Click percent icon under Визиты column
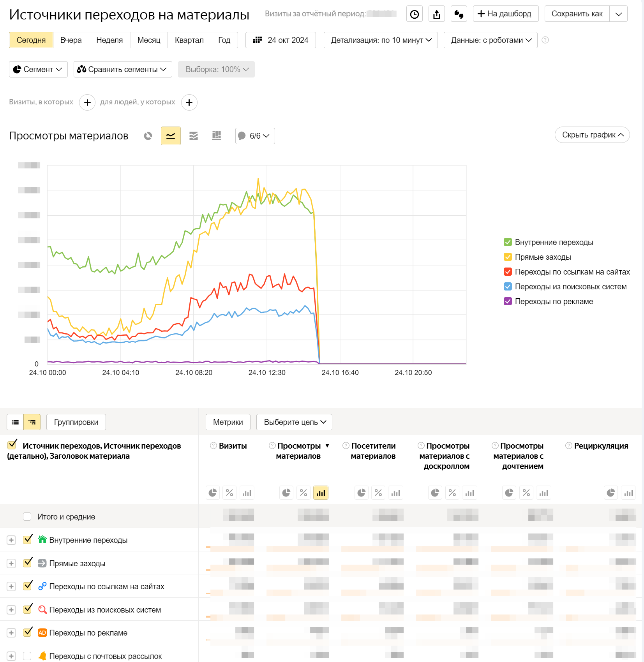The image size is (644, 662). 229,493
